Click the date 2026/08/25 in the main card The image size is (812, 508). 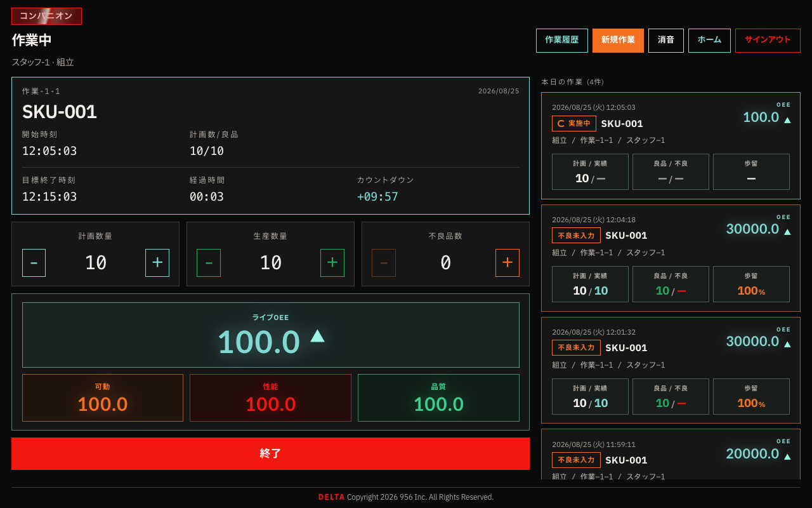pyautogui.click(x=499, y=91)
